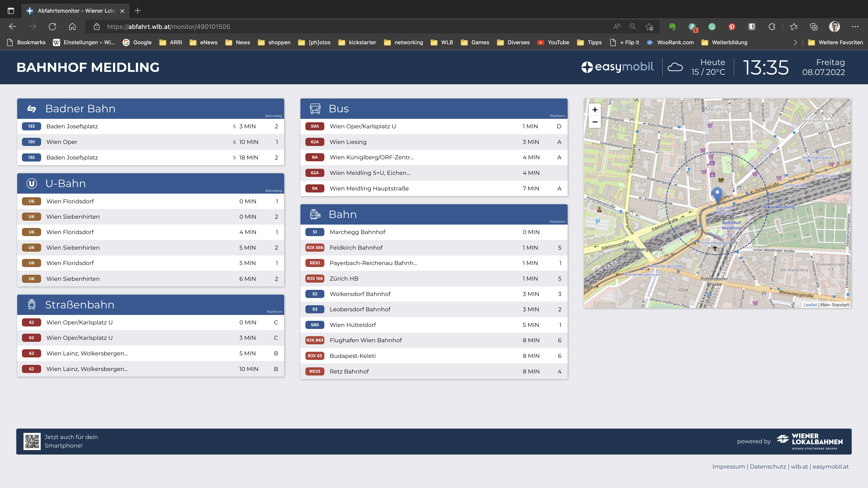The image size is (868, 488).
Task: Select the Abfahrtsmonitor browser tab
Action: (76, 11)
